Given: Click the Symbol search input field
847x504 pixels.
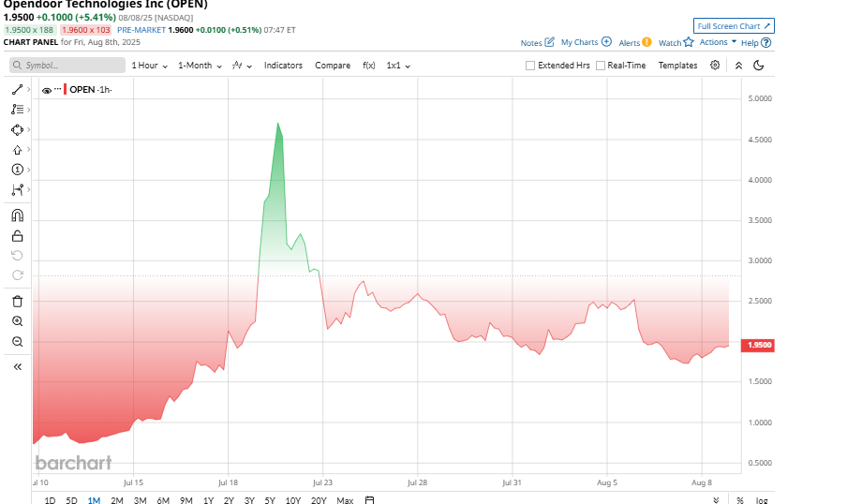Looking at the screenshot, I should [67, 66].
